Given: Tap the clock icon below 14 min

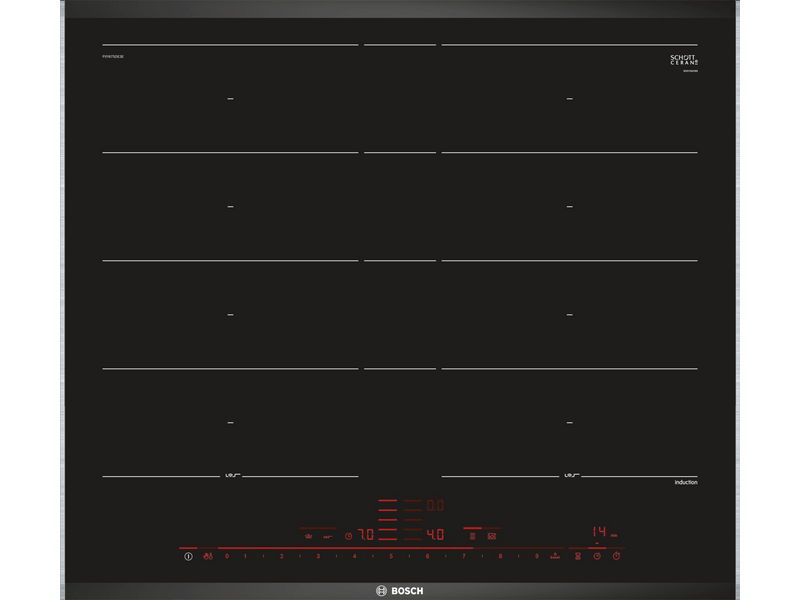Looking at the screenshot, I should (596, 556).
